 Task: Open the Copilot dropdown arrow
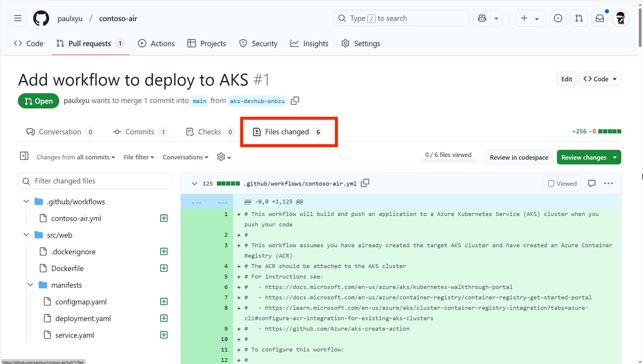(x=496, y=18)
